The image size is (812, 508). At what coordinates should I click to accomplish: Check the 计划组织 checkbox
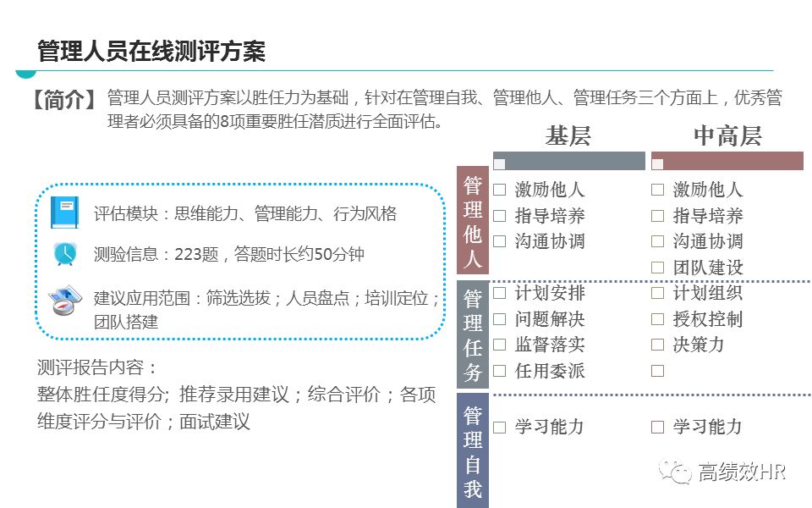(658, 293)
